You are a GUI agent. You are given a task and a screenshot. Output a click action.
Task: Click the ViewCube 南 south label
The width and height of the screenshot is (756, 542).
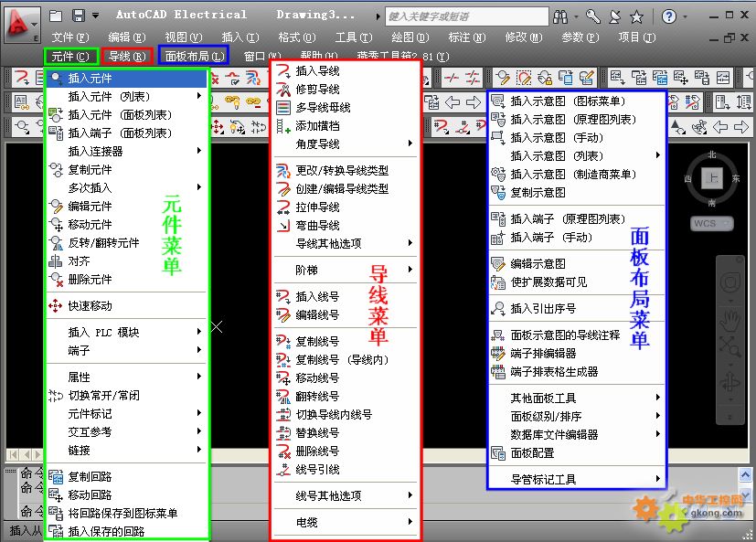[712, 203]
